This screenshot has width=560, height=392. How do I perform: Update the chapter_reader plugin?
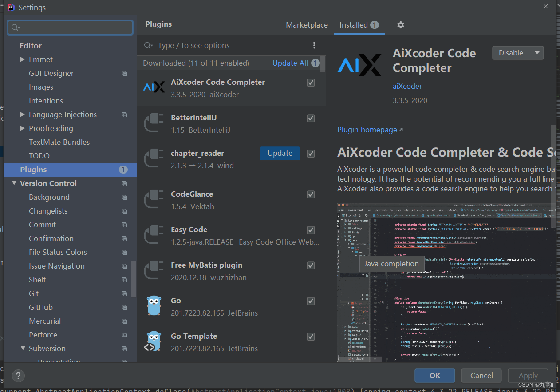pos(280,153)
